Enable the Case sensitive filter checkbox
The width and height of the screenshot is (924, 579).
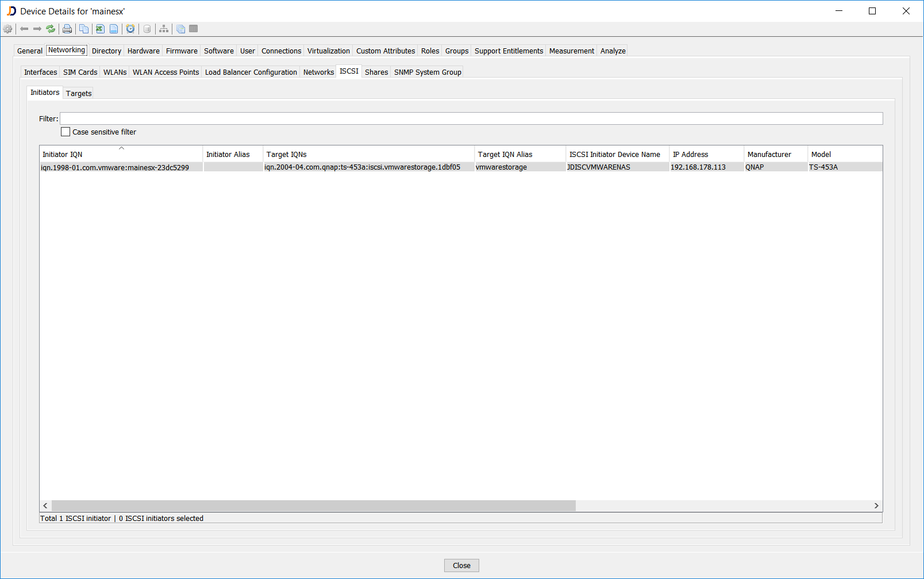[66, 132]
